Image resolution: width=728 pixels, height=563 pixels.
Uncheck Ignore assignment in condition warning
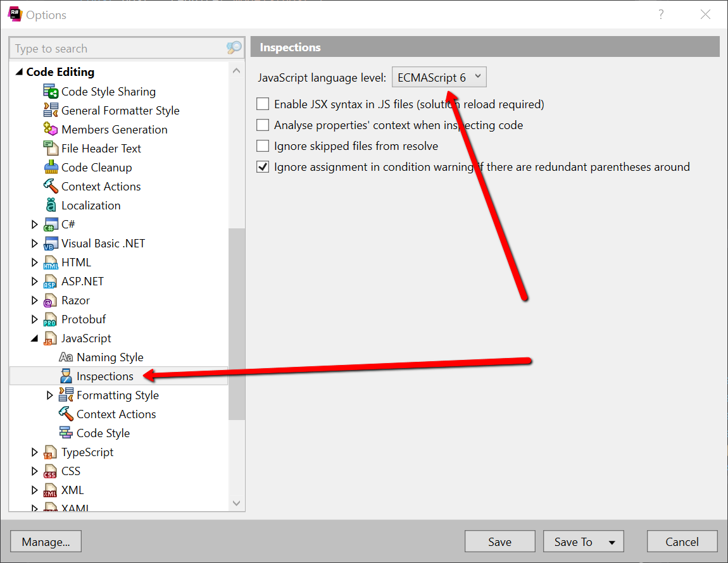click(263, 166)
